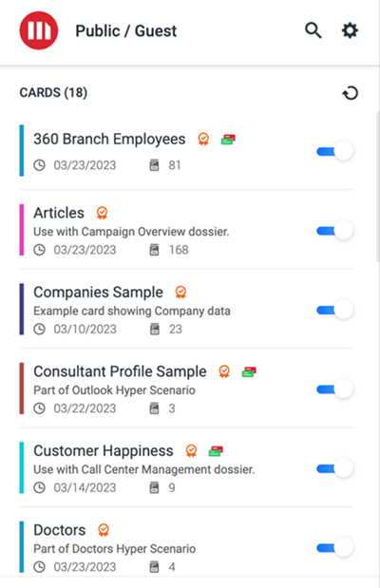380x588 pixels.
Task: Toggle the Companies Sample card off
Action: 335,310
